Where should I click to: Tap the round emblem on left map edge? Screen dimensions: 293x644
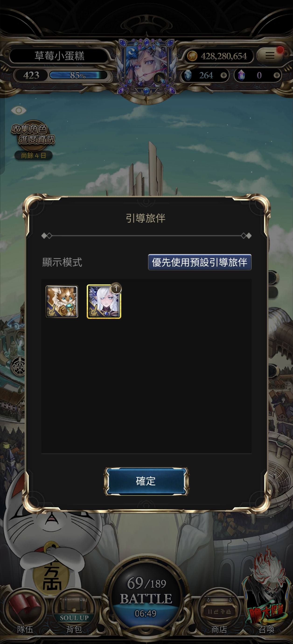[x=19, y=367]
